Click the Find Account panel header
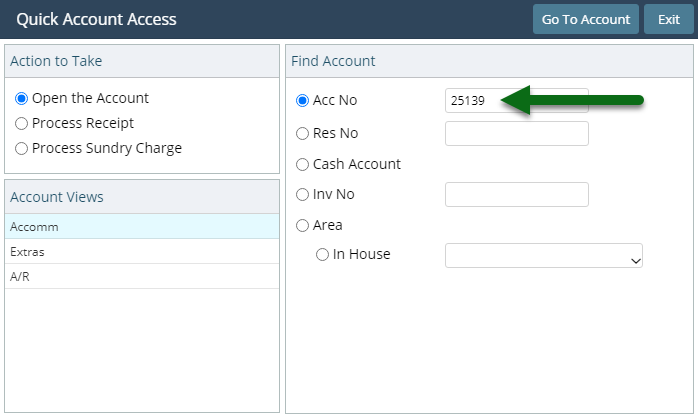Screen dimensions: 698x418 click(489, 61)
